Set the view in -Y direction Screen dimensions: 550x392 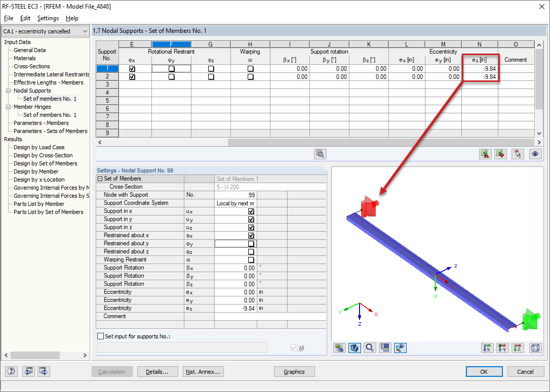click(502, 348)
